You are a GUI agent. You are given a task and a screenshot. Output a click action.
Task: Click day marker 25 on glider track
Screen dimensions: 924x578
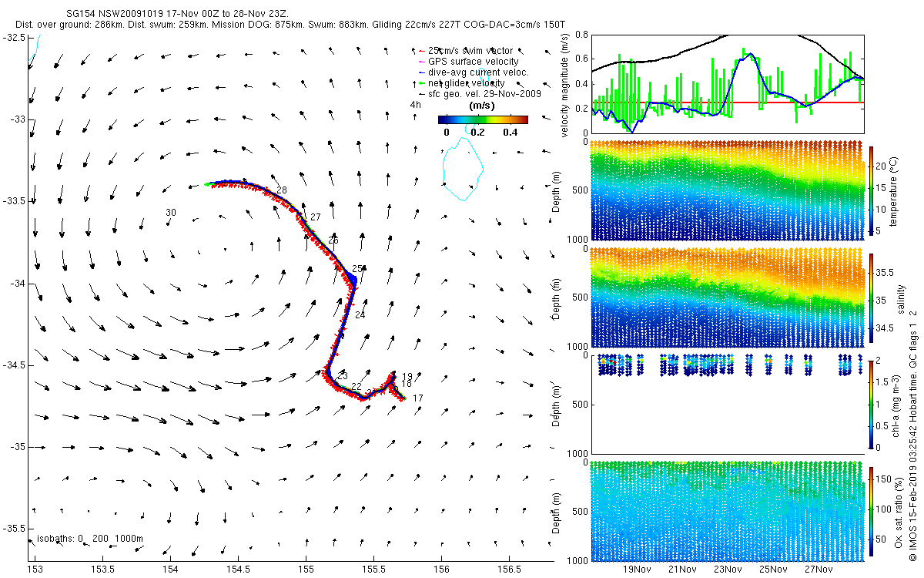coord(357,269)
